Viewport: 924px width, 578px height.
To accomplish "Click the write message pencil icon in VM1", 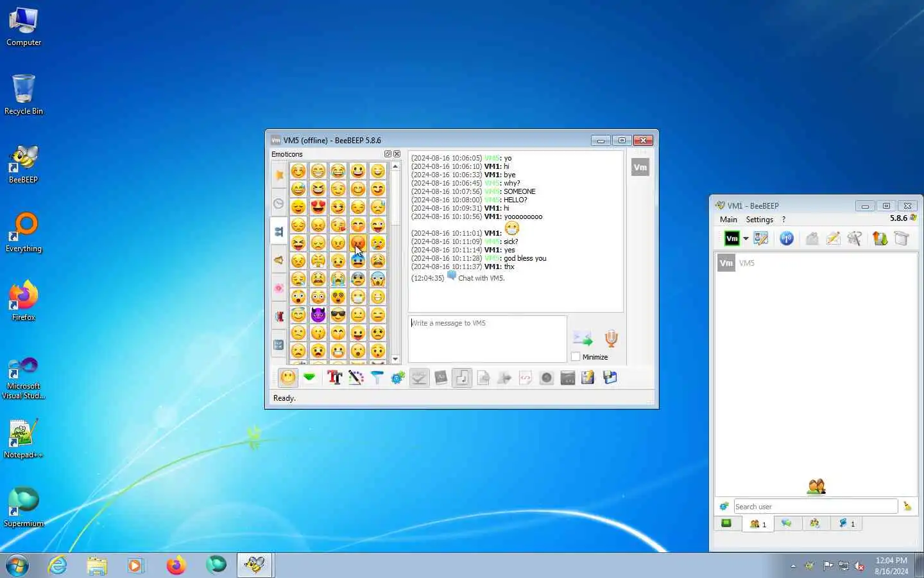I will (833, 239).
